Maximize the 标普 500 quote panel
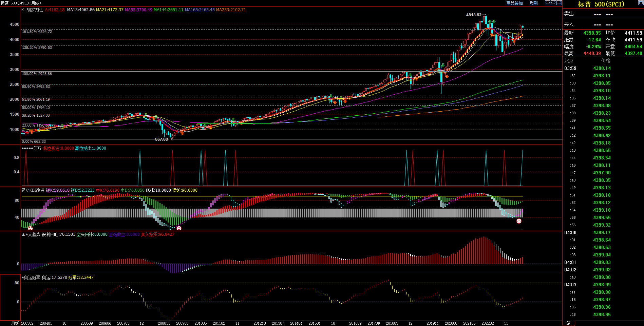 641,3
